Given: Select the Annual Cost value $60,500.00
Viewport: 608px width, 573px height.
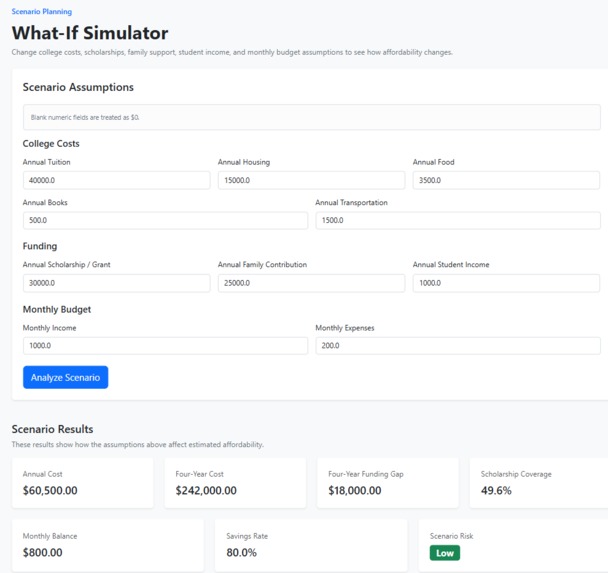Looking at the screenshot, I should point(50,490).
